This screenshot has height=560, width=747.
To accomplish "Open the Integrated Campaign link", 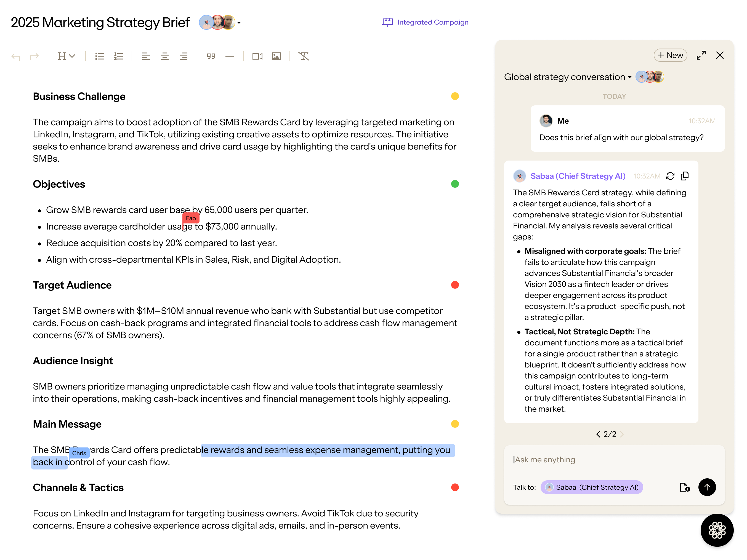I will 425,22.
